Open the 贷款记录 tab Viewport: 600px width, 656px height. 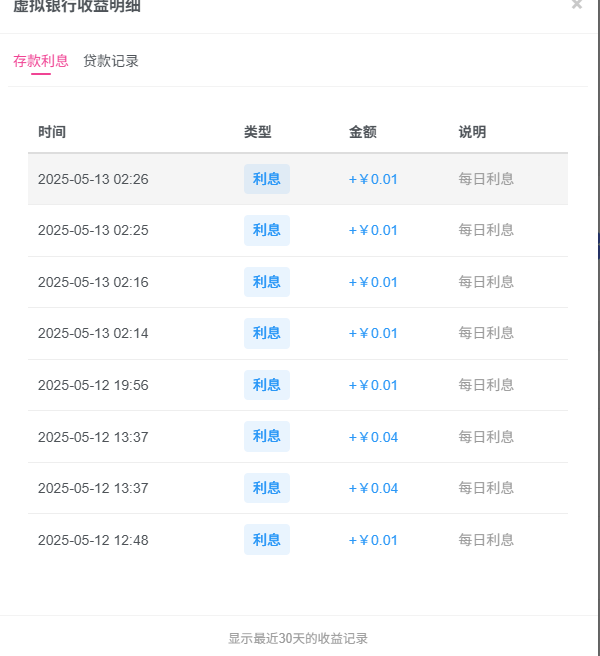tap(111, 61)
